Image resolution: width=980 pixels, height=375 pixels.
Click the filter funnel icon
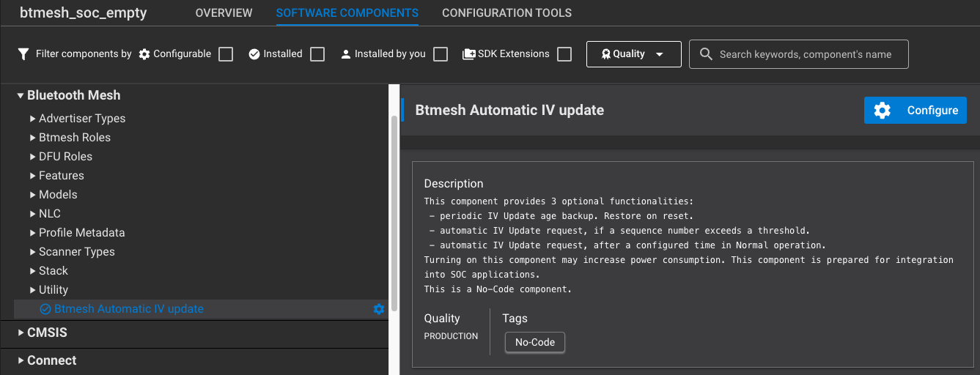pos(23,54)
